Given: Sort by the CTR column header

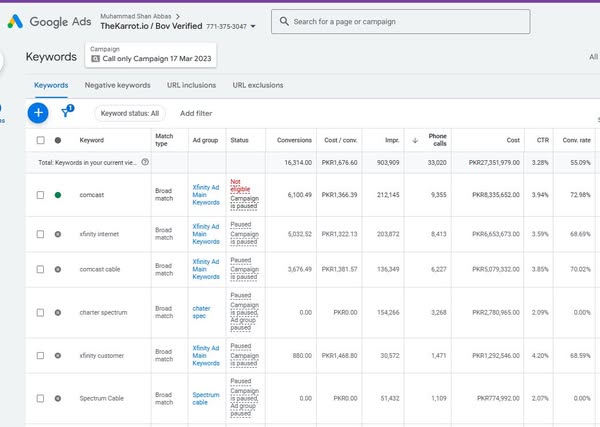Looking at the screenshot, I should click(543, 140).
